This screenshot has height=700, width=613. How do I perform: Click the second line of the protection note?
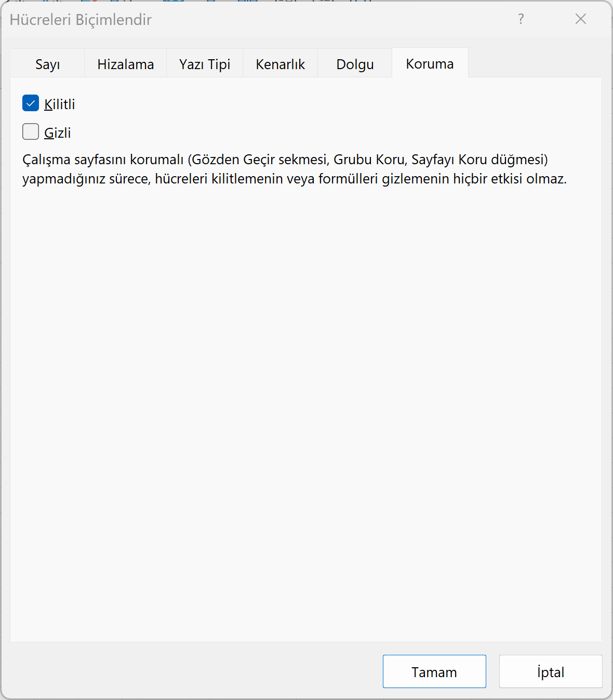[x=294, y=179]
